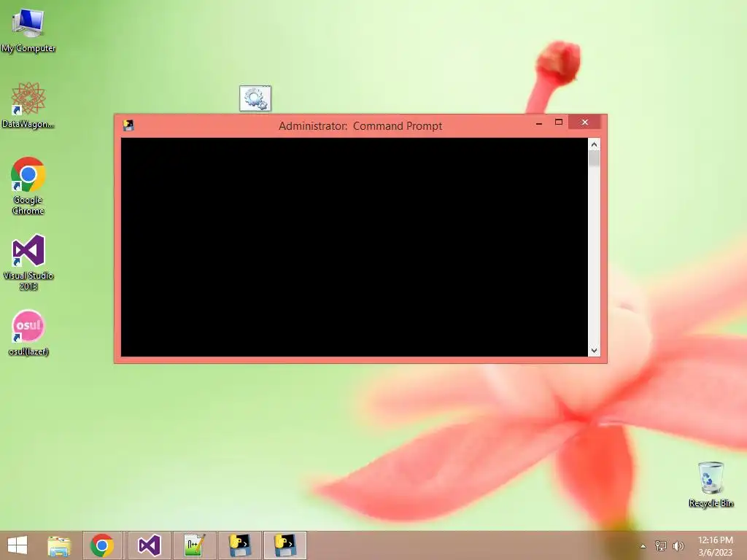This screenshot has height=560, width=747.
Task: Click the Administrator: Command Prompt title text
Action: pyautogui.click(x=360, y=125)
